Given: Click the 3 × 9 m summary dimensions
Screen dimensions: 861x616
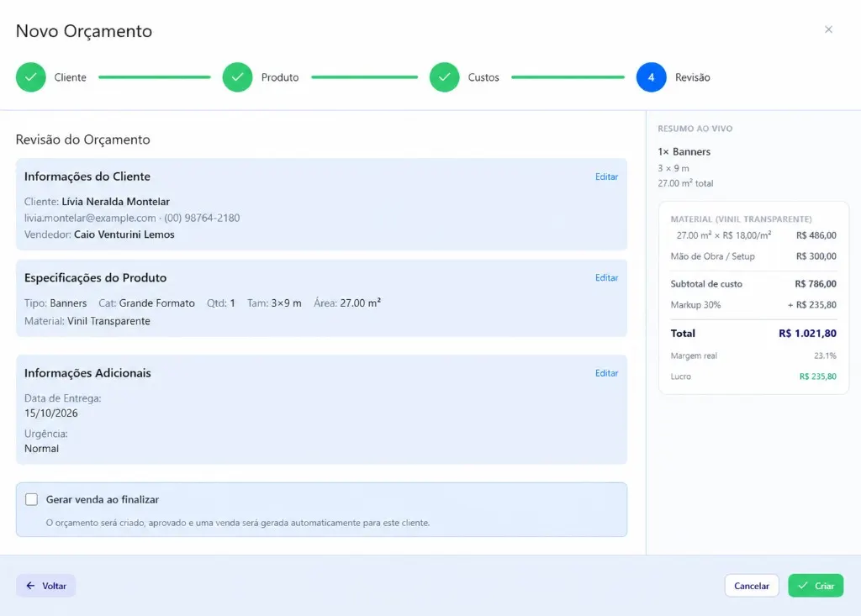Looking at the screenshot, I should pos(673,169).
